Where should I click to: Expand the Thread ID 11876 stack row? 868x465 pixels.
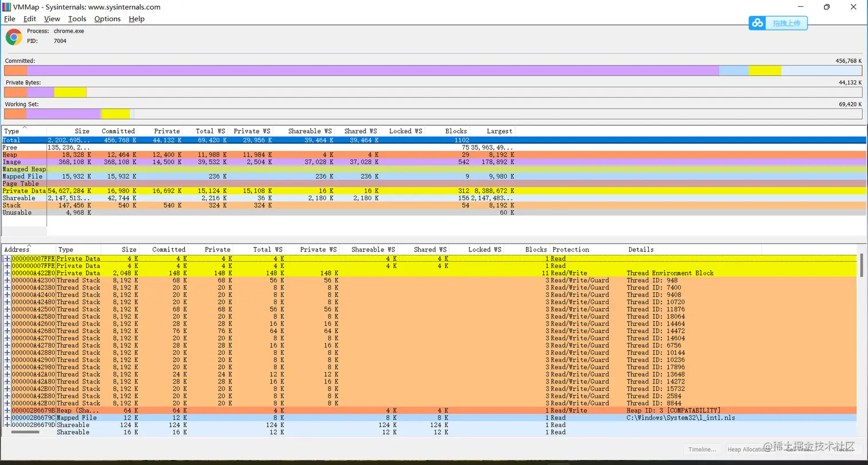(7, 309)
